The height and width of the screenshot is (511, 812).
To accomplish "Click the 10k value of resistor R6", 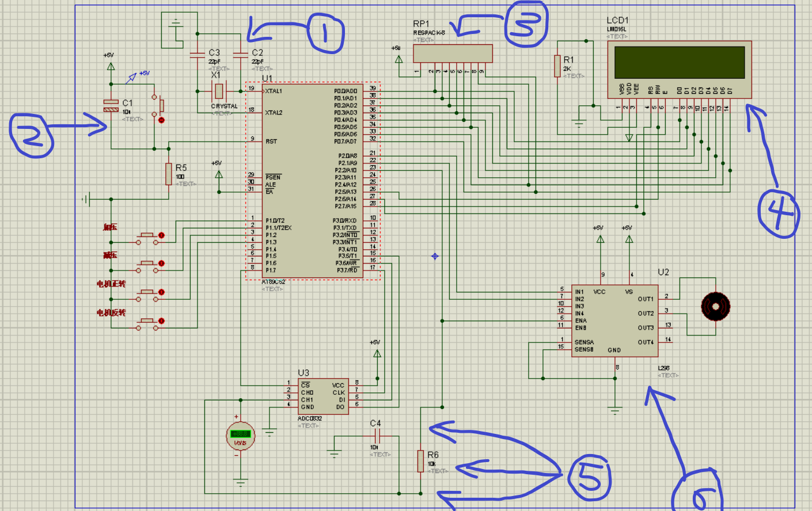I will coord(431,464).
